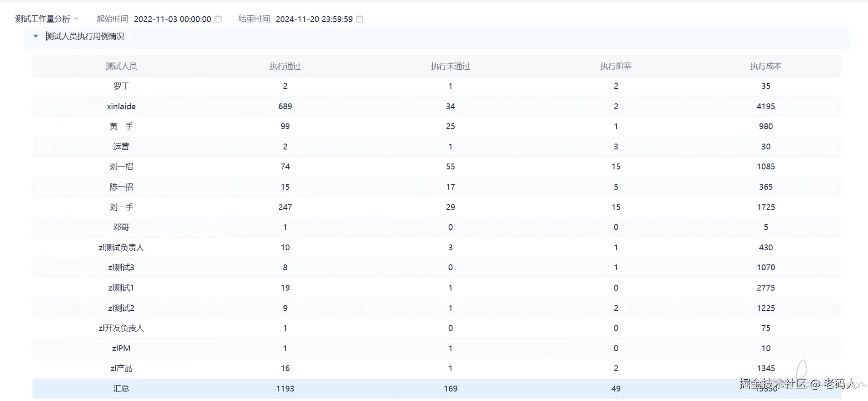Select the zl测试负责人 name cell
868x401 pixels.
[121, 248]
